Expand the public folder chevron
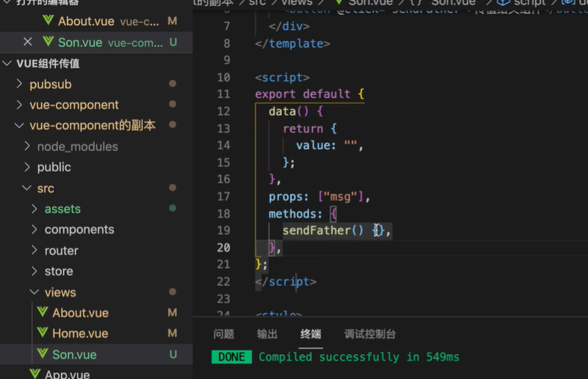The width and height of the screenshot is (588, 379). (27, 167)
